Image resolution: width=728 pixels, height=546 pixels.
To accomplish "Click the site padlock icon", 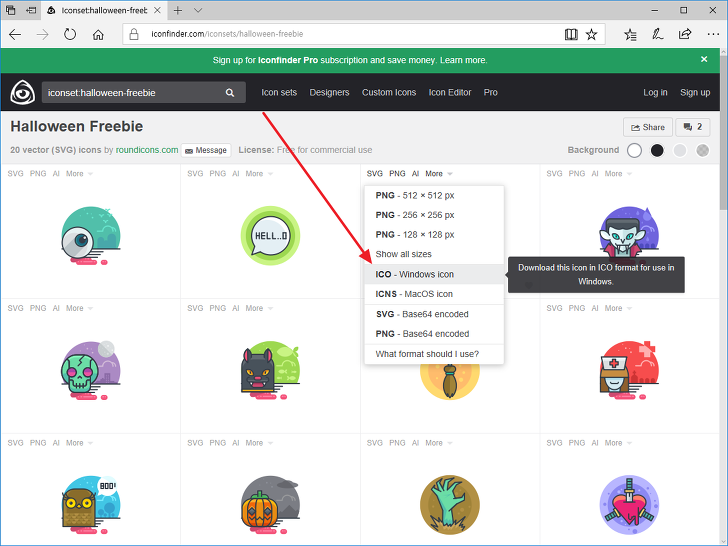I will click(x=134, y=34).
